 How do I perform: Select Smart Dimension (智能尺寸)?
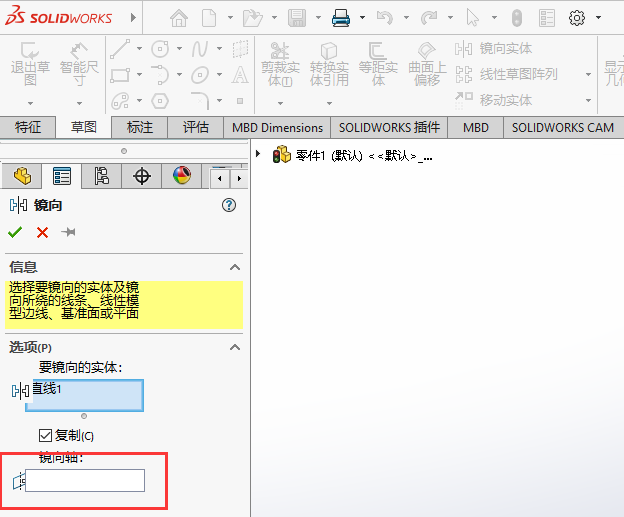(x=79, y=64)
